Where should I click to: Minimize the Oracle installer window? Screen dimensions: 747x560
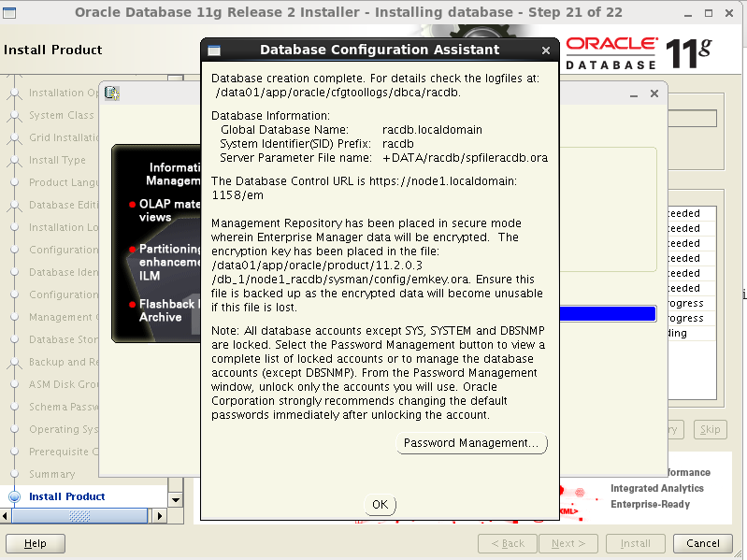point(688,13)
